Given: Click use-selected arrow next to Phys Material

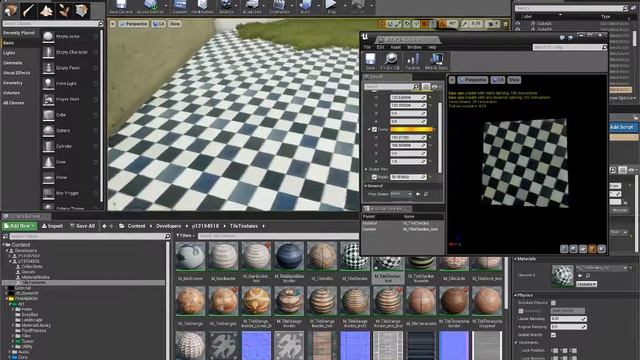Looking at the screenshot, I should coord(418,194).
